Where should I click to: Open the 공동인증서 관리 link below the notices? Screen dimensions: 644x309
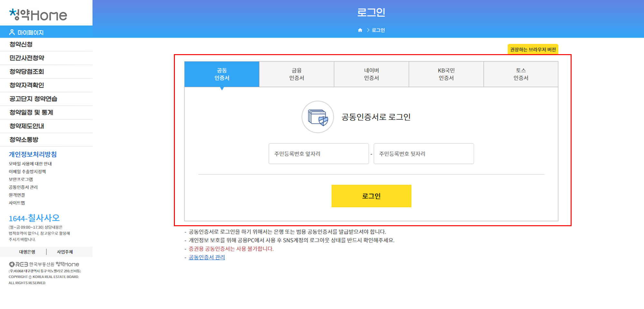[x=206, y=257]
